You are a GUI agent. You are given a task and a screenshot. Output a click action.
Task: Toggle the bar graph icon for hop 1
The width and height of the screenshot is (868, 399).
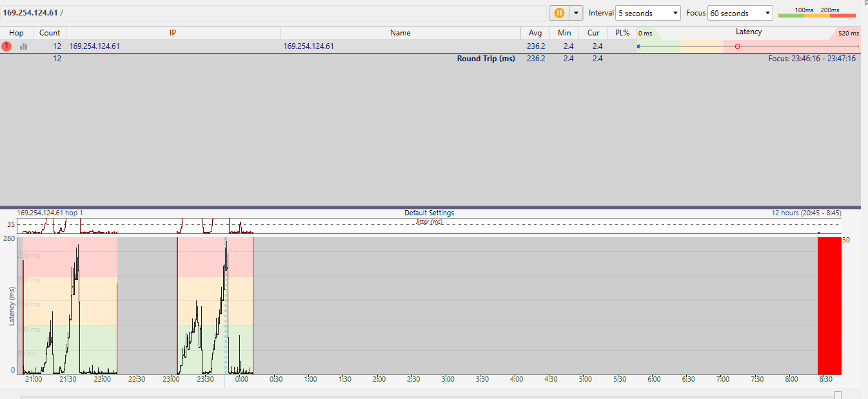24,46
